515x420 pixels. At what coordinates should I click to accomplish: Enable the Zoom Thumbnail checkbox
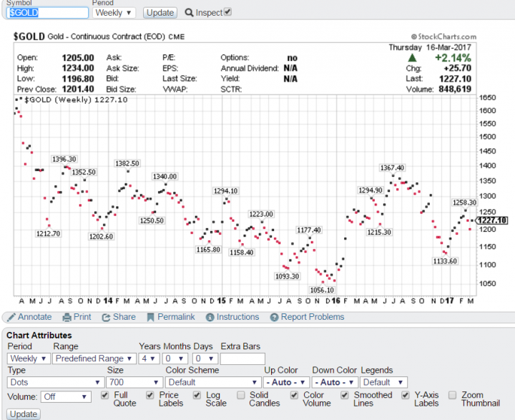click(453, 394)
